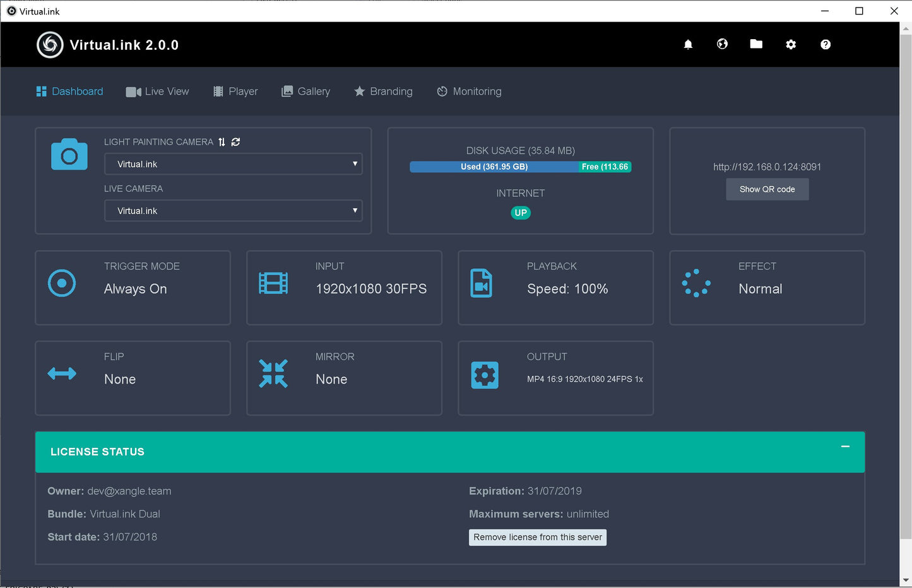Open the Light Painting Camera dropdown
Viewport: 912px width, 588px height.
pos(233,164)
